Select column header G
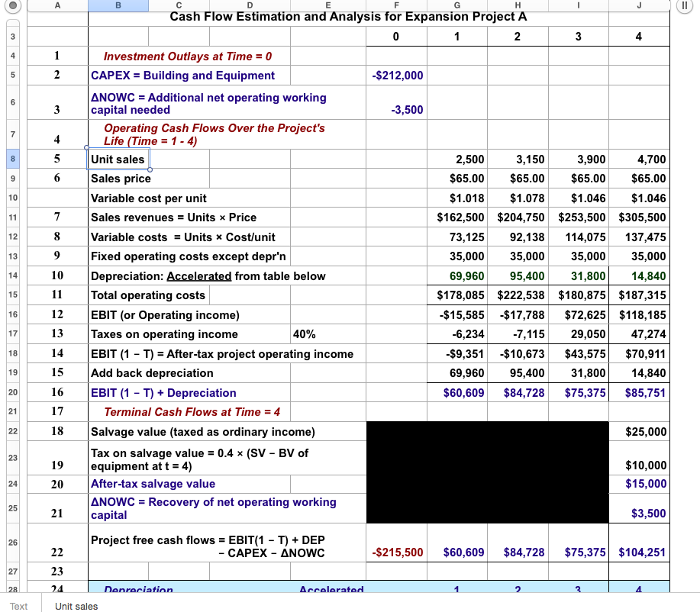This screenshot has width=700, height=612. tap(456, 7)
